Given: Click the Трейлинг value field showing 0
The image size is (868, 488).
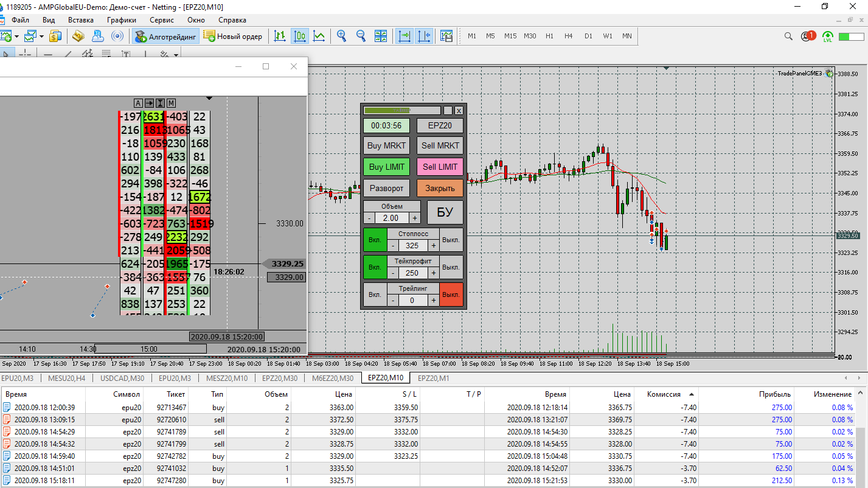Looking at the screenshot, I should point(413,300).
